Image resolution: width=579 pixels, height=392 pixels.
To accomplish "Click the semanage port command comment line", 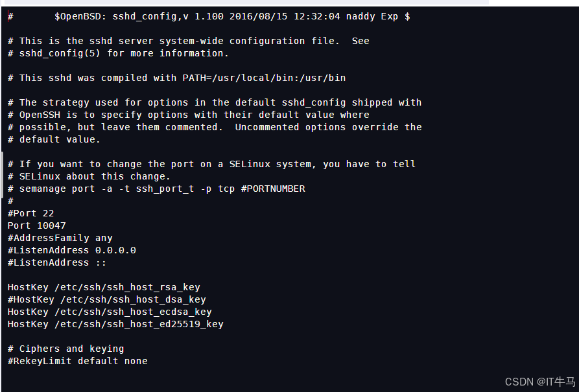I will pos(156,189).
